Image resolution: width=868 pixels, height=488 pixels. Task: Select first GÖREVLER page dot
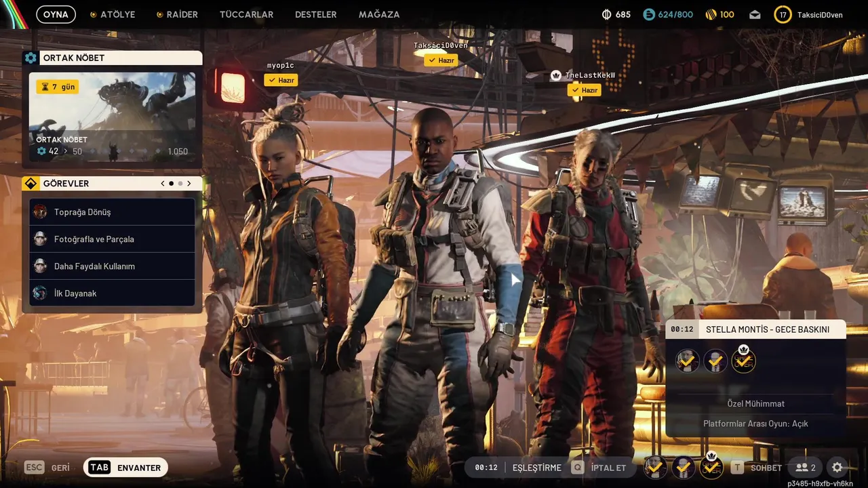point(171,184)
